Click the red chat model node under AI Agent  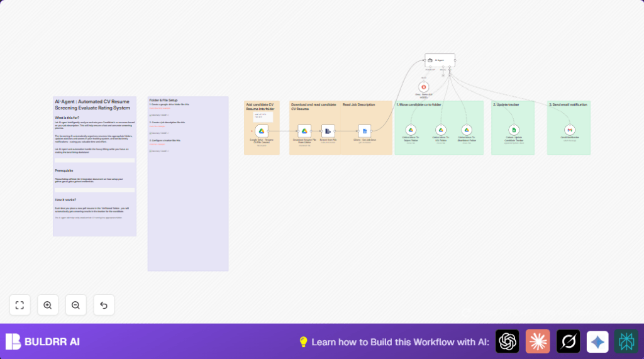click(424, 86)
